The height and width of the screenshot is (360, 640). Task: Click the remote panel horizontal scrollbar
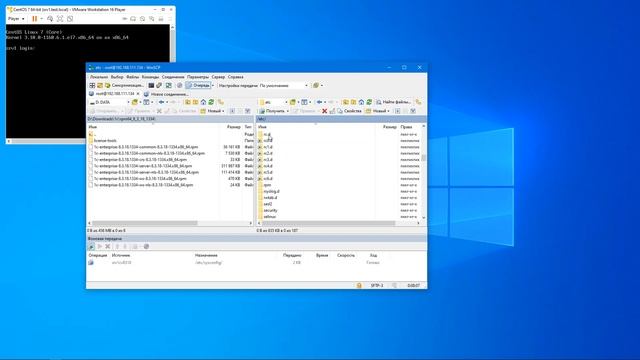tap(329, 223)
